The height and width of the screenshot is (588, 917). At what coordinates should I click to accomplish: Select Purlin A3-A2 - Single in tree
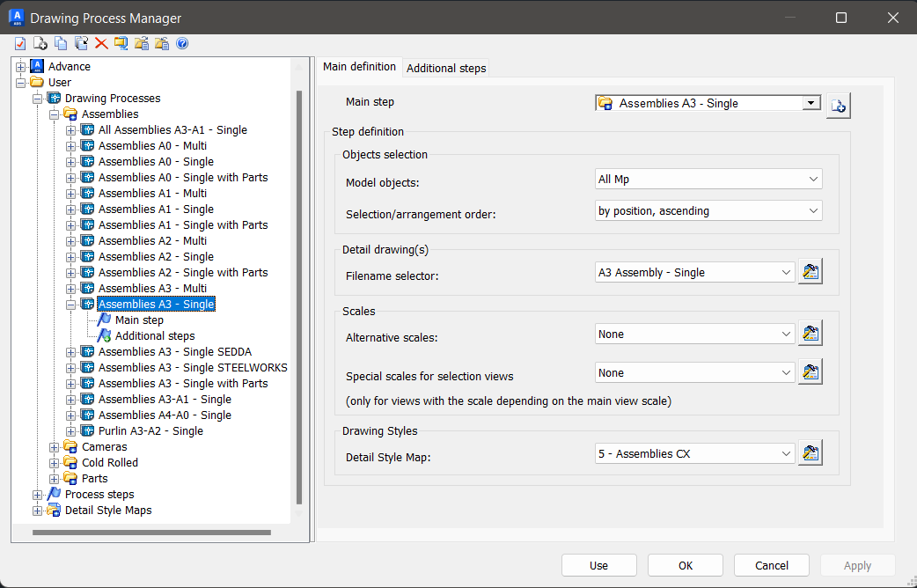pos(150,431)
